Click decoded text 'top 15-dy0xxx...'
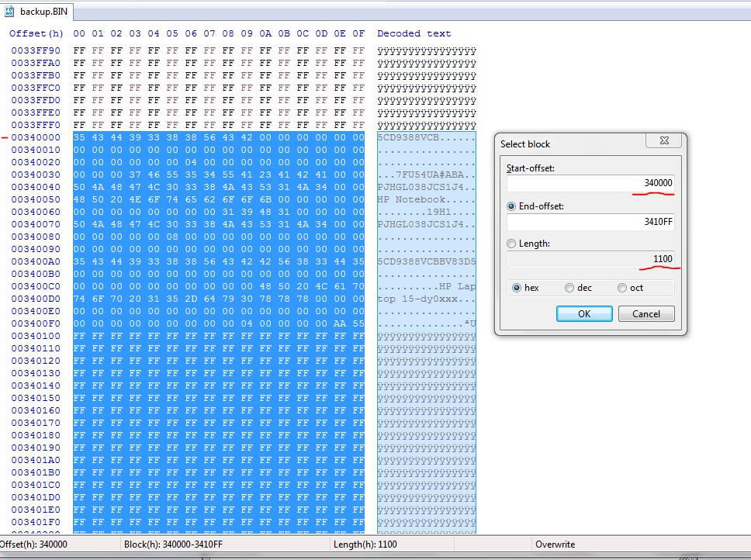This screenshot has width=751, height=560. [x=426, y=299]
